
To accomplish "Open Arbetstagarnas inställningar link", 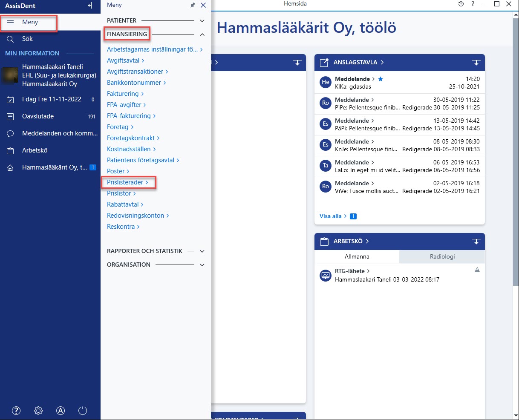I will click(155, 49).
